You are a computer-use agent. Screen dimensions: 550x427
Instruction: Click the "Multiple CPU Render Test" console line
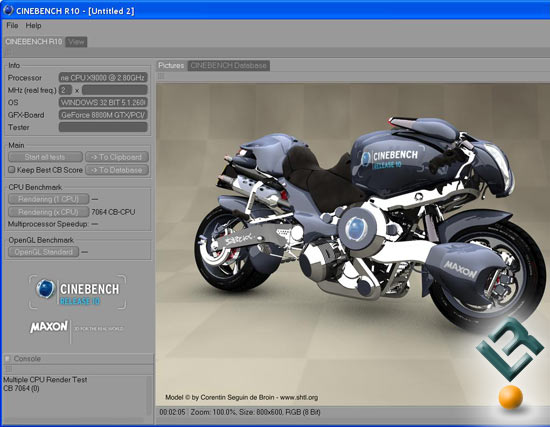tap(45, 380)
